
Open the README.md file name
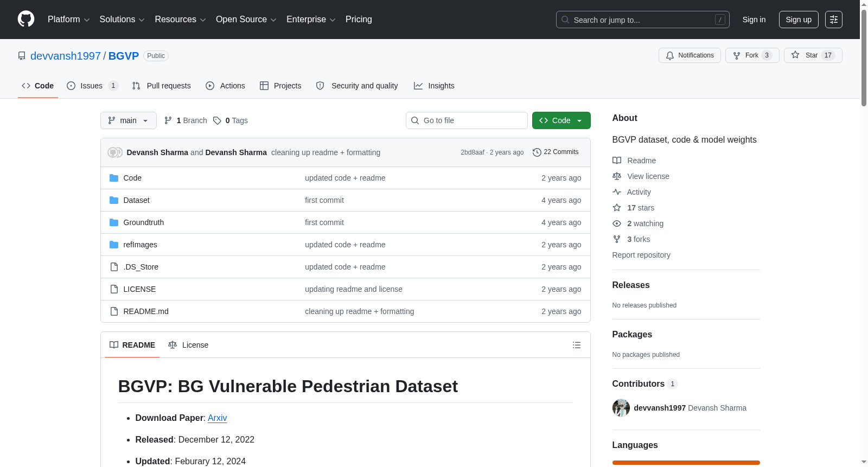click(146, 311)
